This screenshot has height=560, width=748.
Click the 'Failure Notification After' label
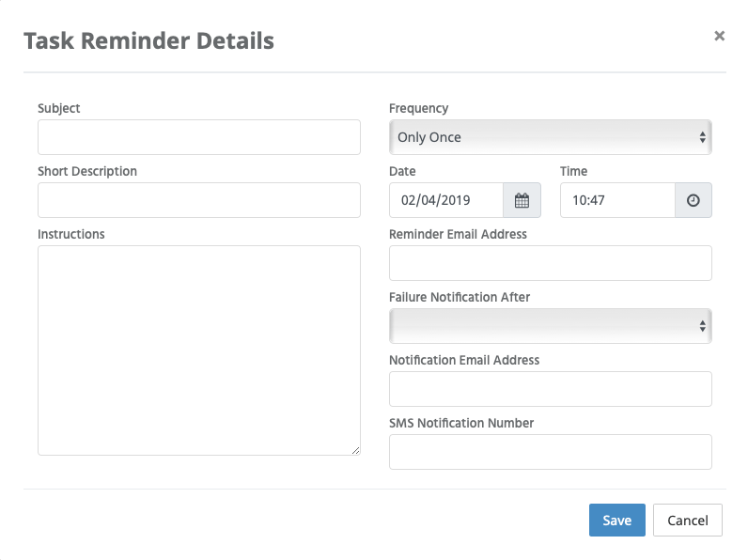[x=460, y=297]
